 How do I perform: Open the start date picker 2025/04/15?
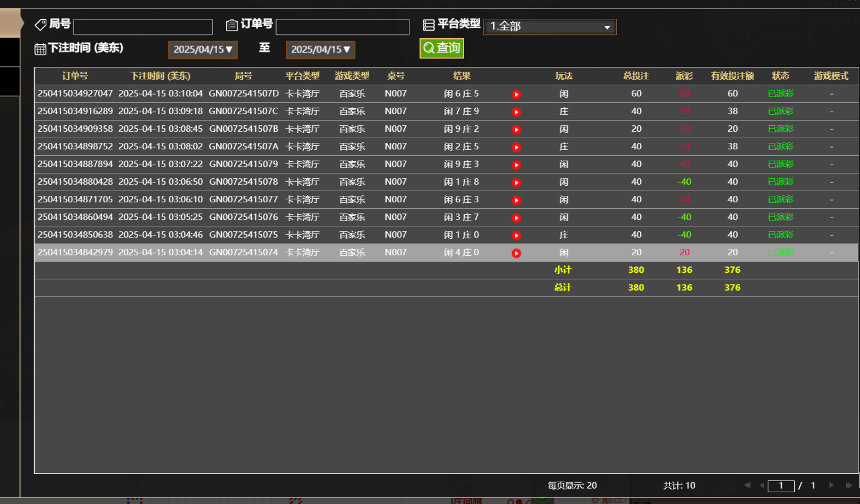(x=202, y=50)
